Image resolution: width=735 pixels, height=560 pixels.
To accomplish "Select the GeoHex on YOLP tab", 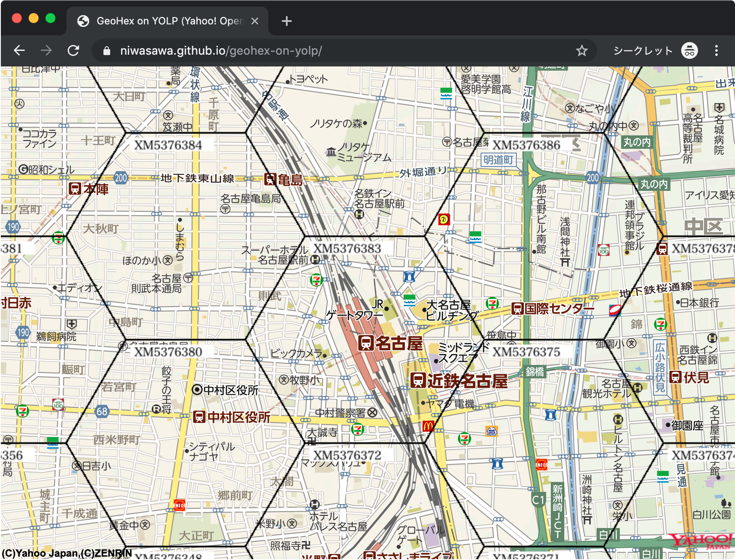I will (167, 21).
